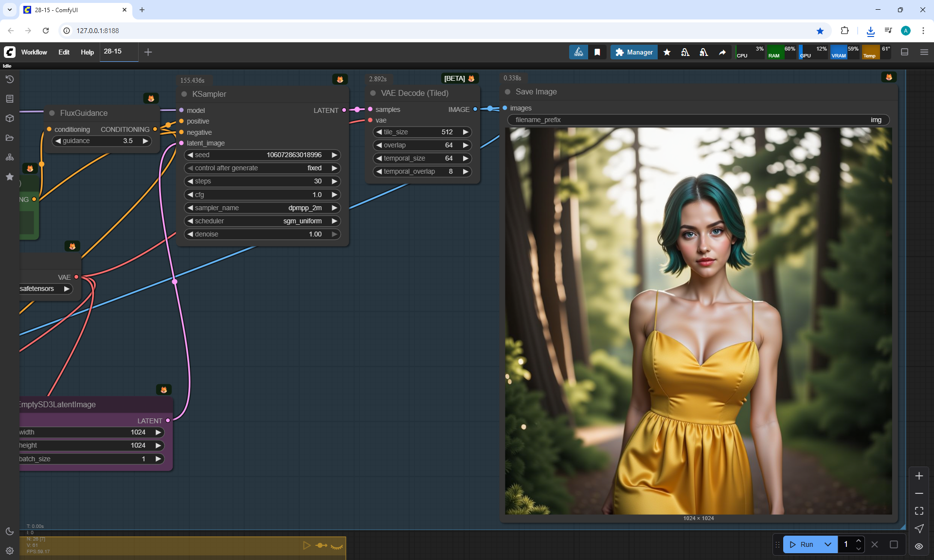Toggle KSampler node collapse dot
This screenshot has width=934, height=560.
184,94
